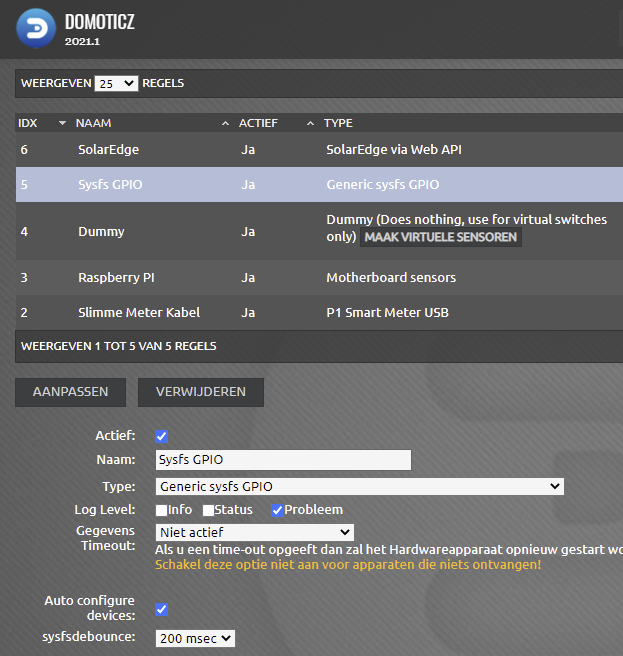Open the Gegevens Timeout dropdown
This screenshot has width=623, height=656.
coord(255,533)
